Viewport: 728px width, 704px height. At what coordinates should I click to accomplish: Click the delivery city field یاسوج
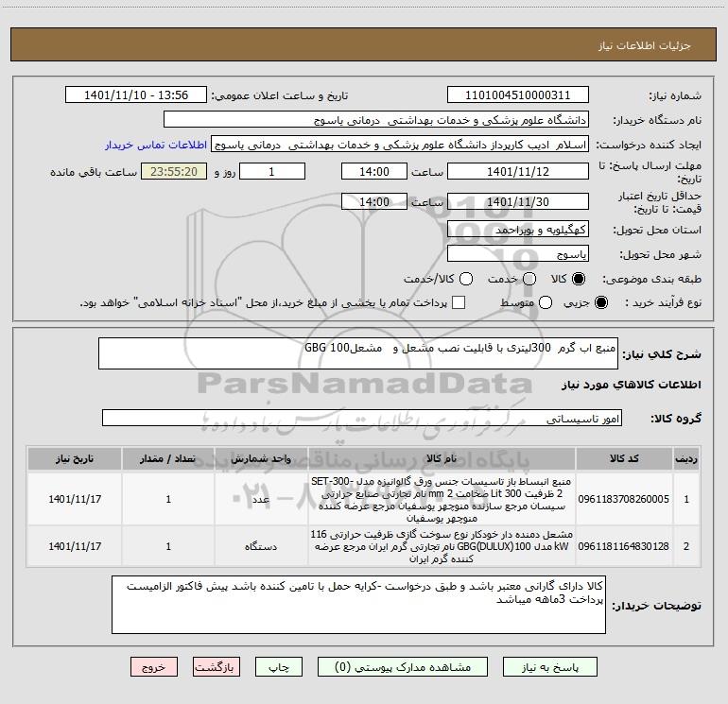[518, 253]
